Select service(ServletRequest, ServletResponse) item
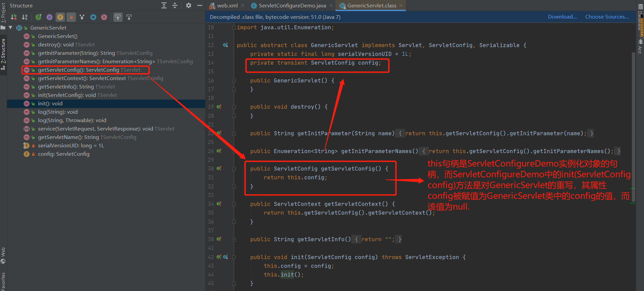The width and height of the screenshot is (644, 291). tap(95, 129)
